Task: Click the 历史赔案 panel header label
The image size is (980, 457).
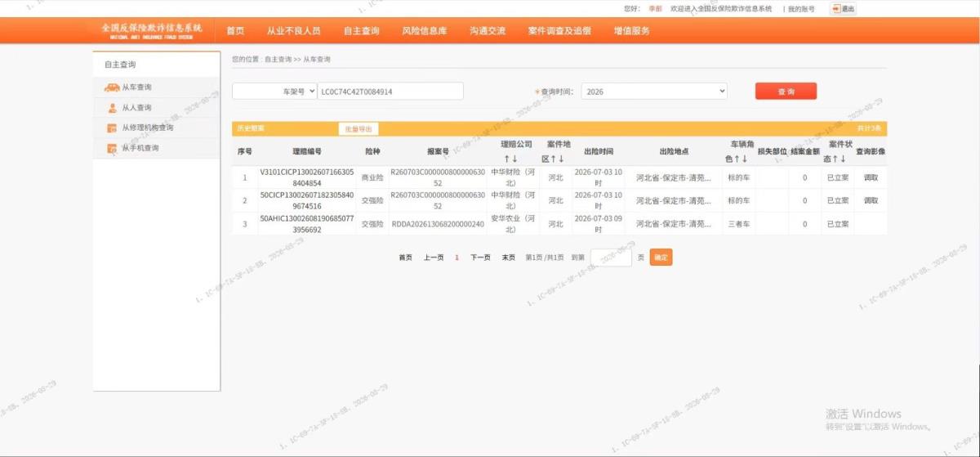Action: click(250, 128)
